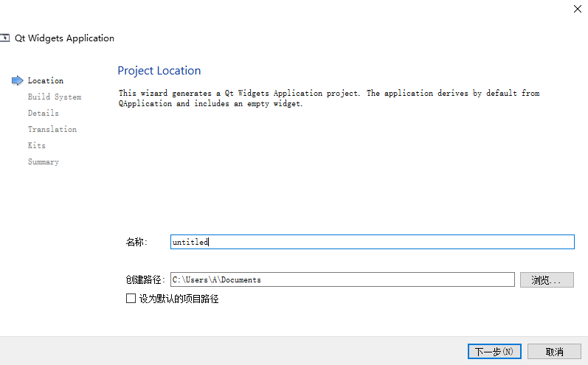588x365 pixels.
Task: Click the 创建路径: label
Action: (x=145, y=279)
